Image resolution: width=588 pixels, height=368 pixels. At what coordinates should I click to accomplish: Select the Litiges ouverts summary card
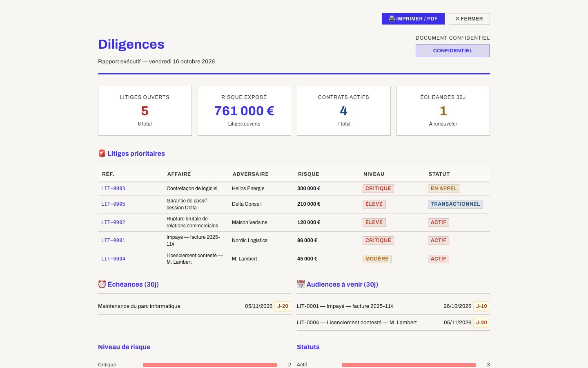click(145, 111)
